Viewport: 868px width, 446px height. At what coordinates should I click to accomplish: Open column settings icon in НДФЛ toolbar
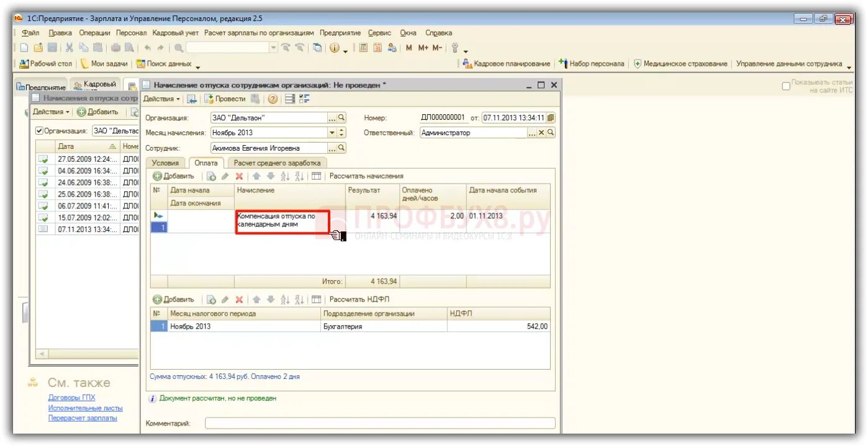click(x=316, y=300)
